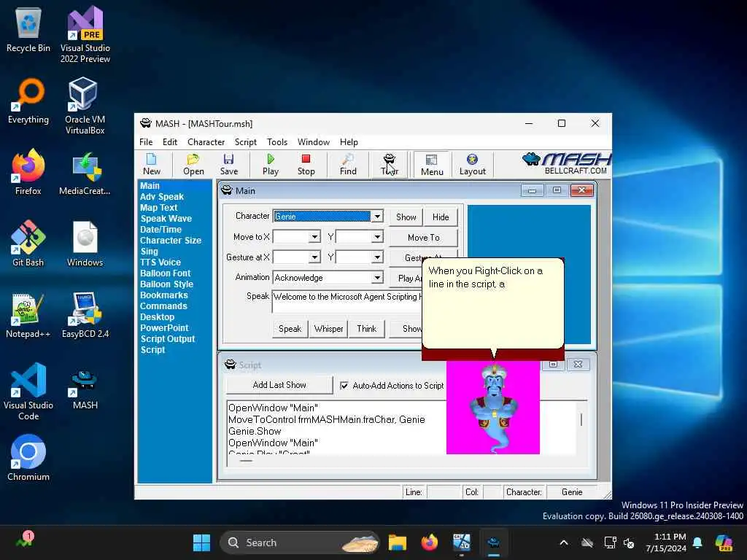
Task: Create a new script with New toolbar icon
Action: (152, 164)
